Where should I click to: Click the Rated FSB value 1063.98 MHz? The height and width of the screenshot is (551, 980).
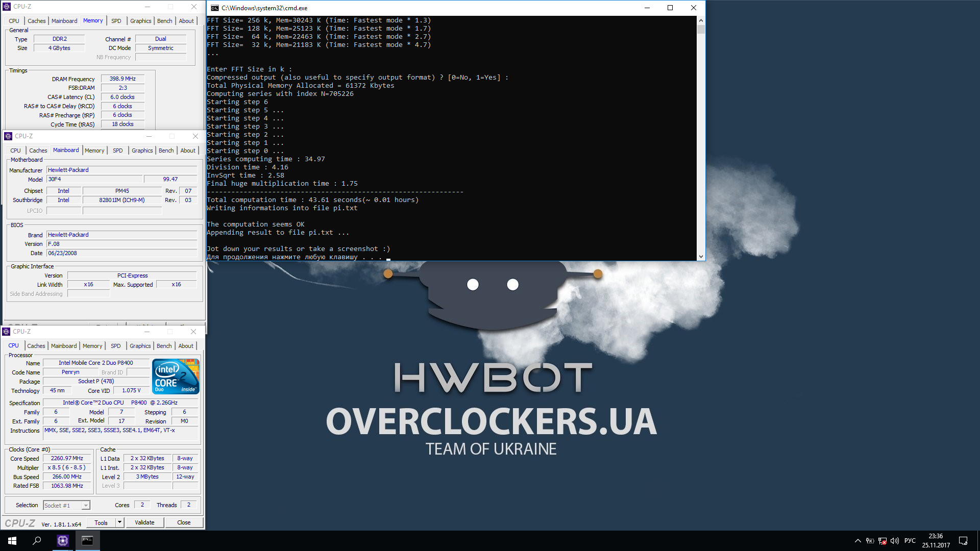(x=67, y=486)
